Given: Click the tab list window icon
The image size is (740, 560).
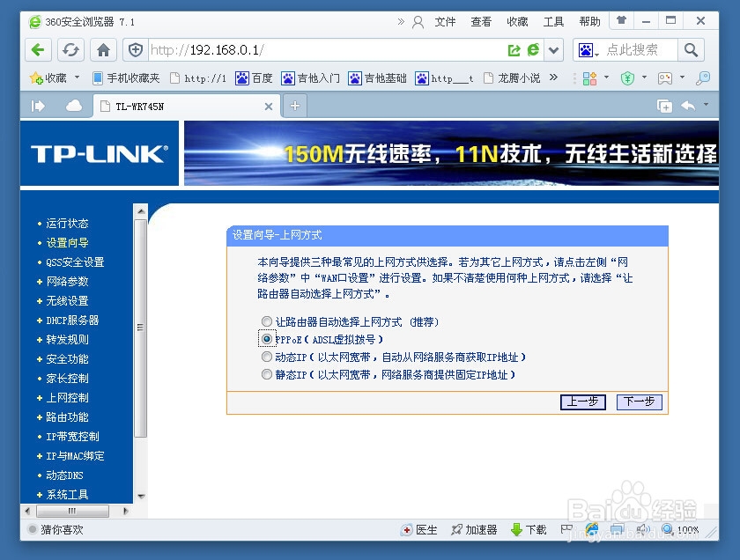Looking at the screenshot, I should coord(664,107).
